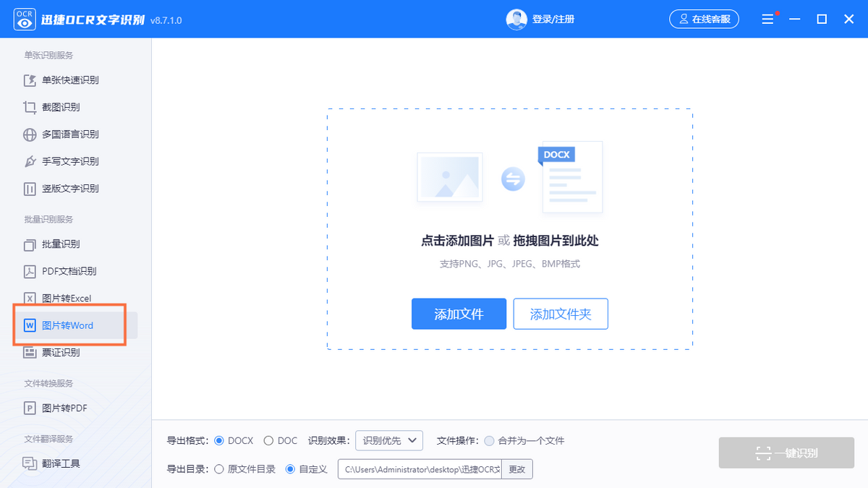868x488 pixels.
Task: Select 自定义 export directory option
Action: click(x=307, y=469)
